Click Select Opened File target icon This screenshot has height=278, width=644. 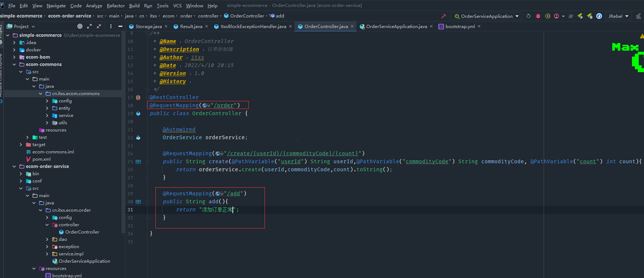click(x=80, y=26)
